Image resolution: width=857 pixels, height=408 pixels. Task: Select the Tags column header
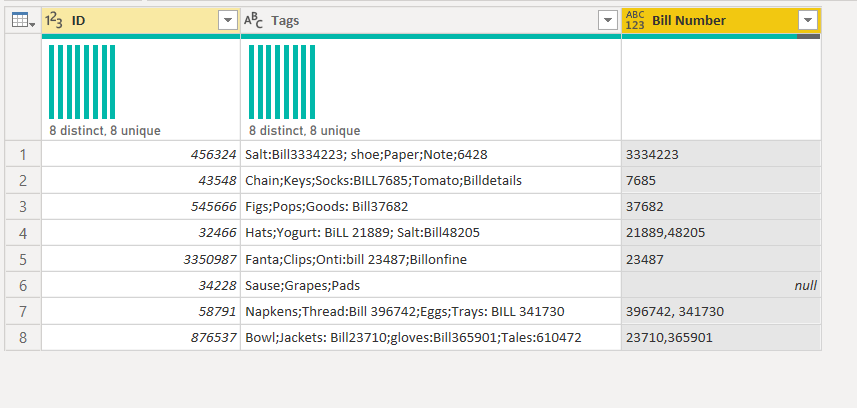(431, 21)
